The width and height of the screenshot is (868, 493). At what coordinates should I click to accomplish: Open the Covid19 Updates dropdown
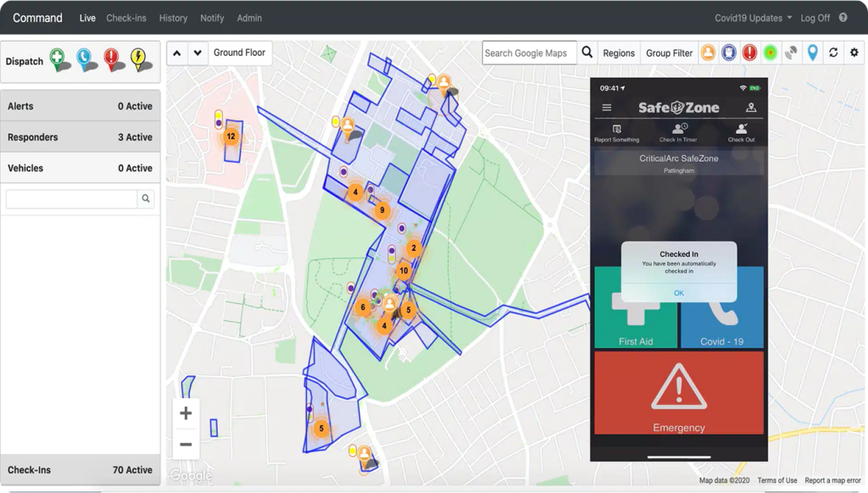pos(753,18)
